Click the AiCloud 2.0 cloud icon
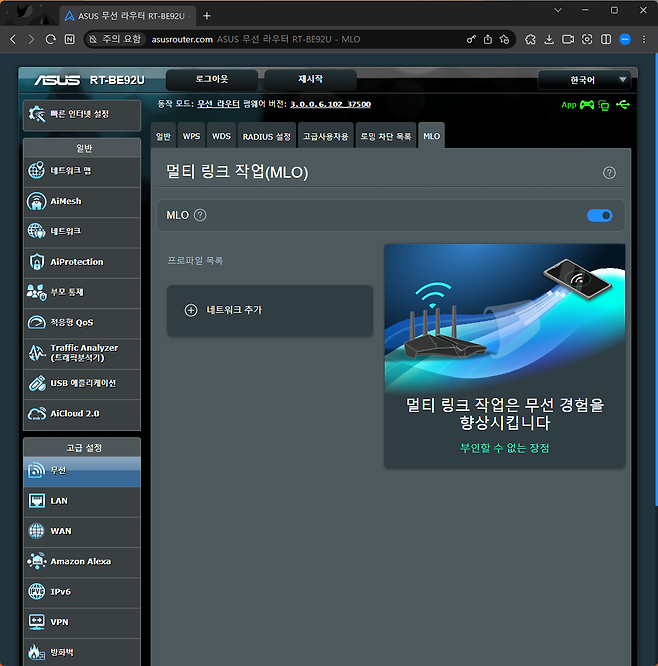 click(37, 413)
